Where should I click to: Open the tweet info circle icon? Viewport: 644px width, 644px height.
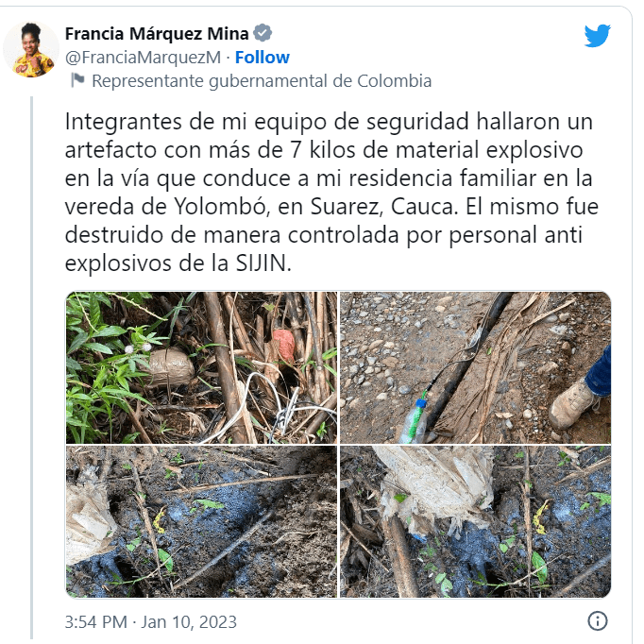597,620
